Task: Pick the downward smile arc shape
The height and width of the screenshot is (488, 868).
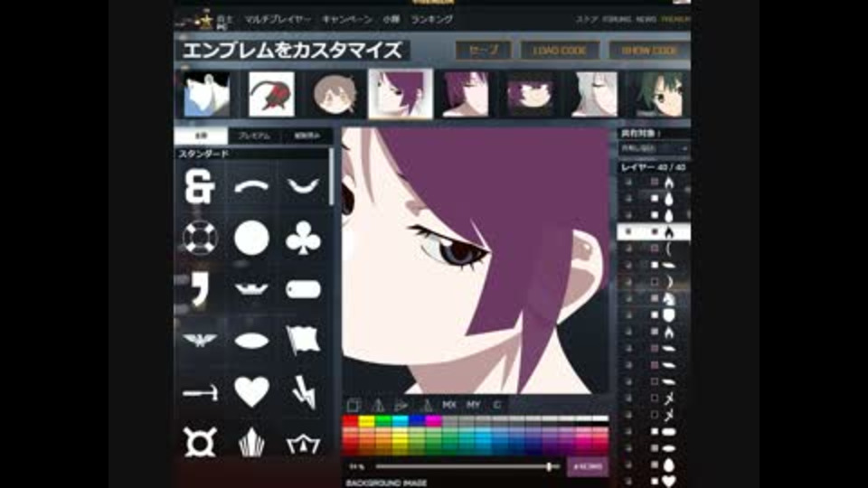Action: [x=303, y=186]
